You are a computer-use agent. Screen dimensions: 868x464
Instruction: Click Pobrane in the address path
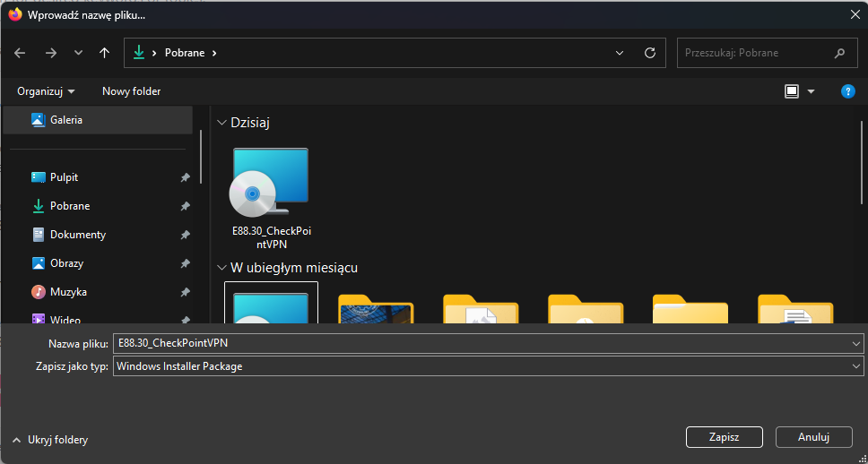pos(185,53)
